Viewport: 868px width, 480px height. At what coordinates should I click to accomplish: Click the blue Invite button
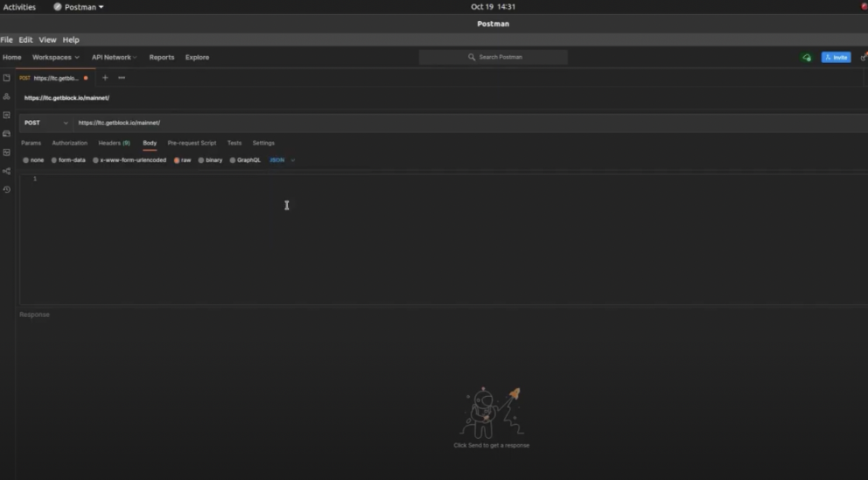tap(836, 58)
